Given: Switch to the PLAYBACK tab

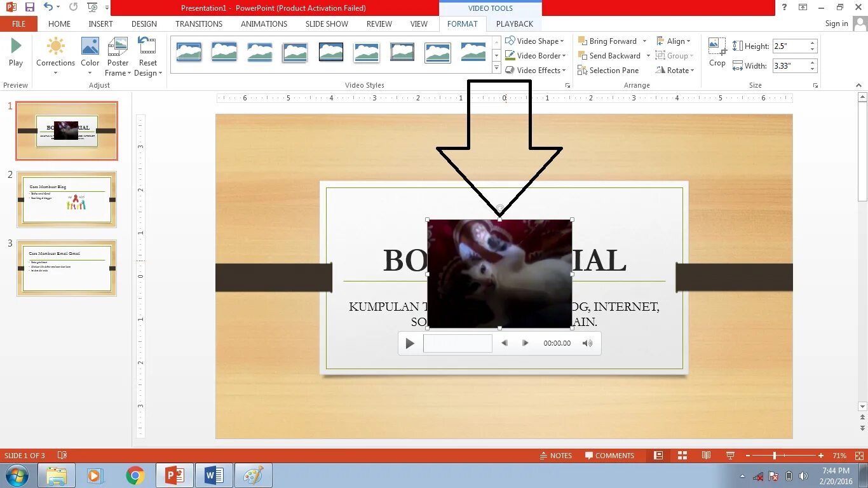Looking at the screenshot, I should [515, 24].
